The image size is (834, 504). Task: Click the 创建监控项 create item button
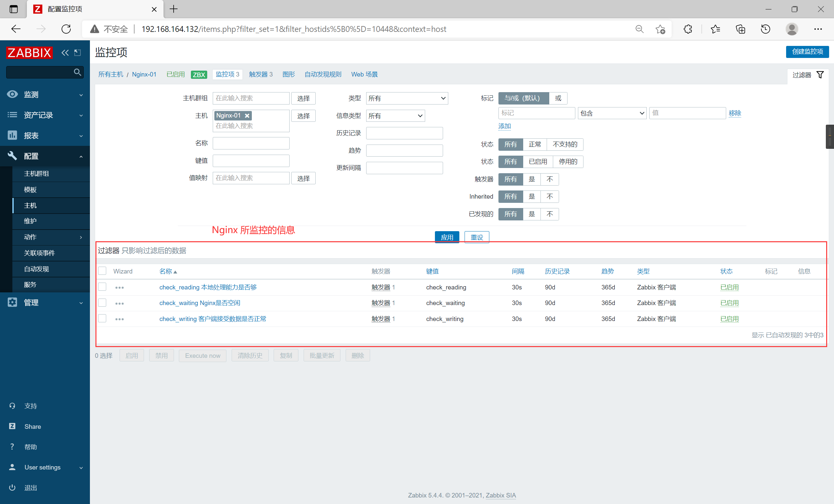click(807, 52)
